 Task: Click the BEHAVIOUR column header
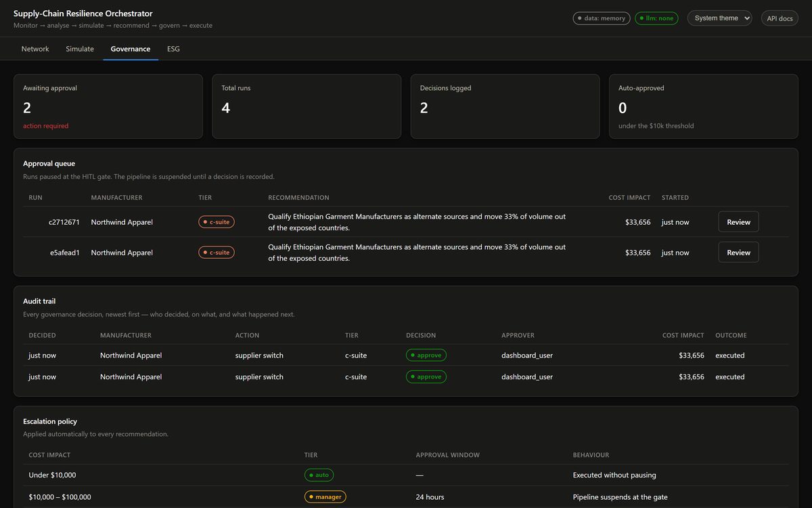coord(591,455)
